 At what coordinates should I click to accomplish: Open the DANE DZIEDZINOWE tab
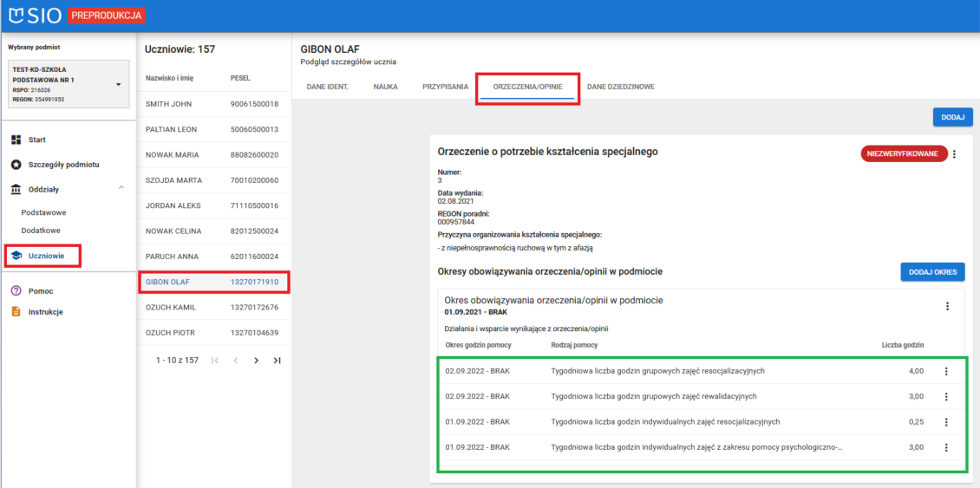pyautogui.click(x=620, y=87)
